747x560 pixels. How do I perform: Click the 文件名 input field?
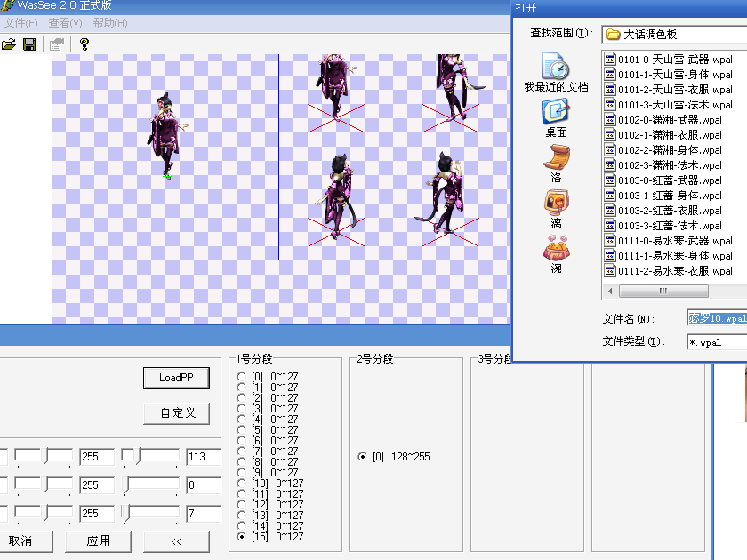717,318
